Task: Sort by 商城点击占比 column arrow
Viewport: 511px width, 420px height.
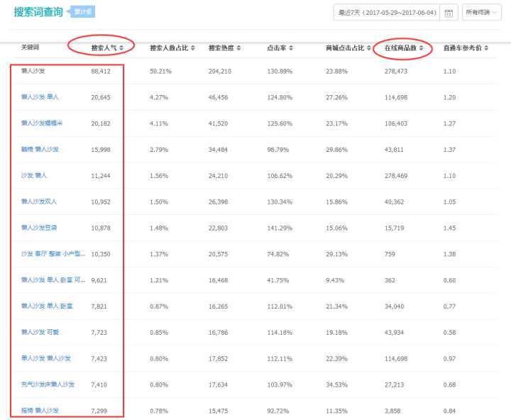Action: click(369, 48)
